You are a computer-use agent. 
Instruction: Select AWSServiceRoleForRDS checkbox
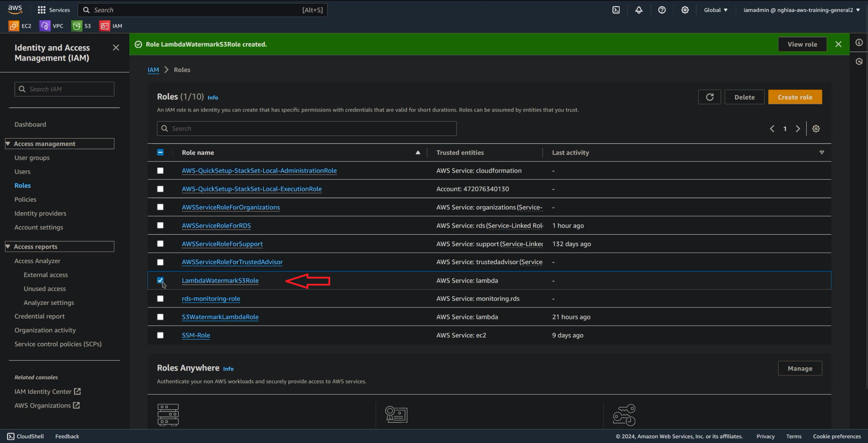click(x=160, y=225)
